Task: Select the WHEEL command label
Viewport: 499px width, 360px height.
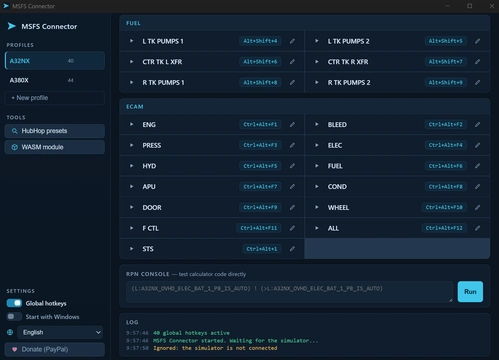Action: point(338,207)
